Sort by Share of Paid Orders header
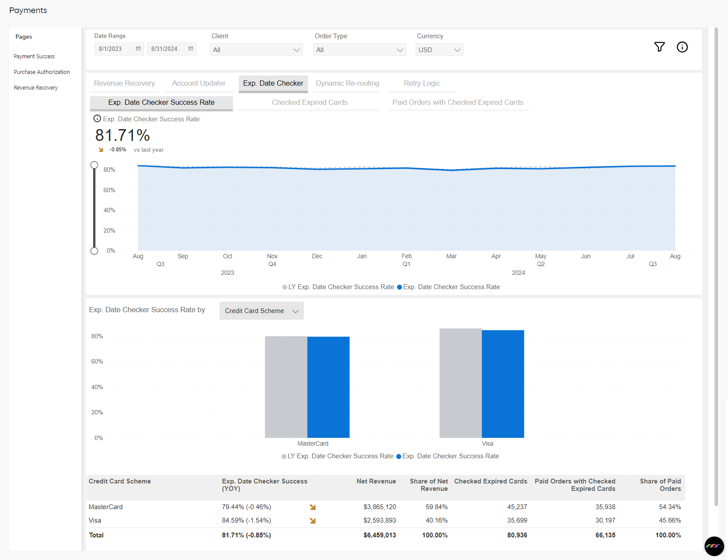This screenshot has height=560, width=728. [660, 485]
